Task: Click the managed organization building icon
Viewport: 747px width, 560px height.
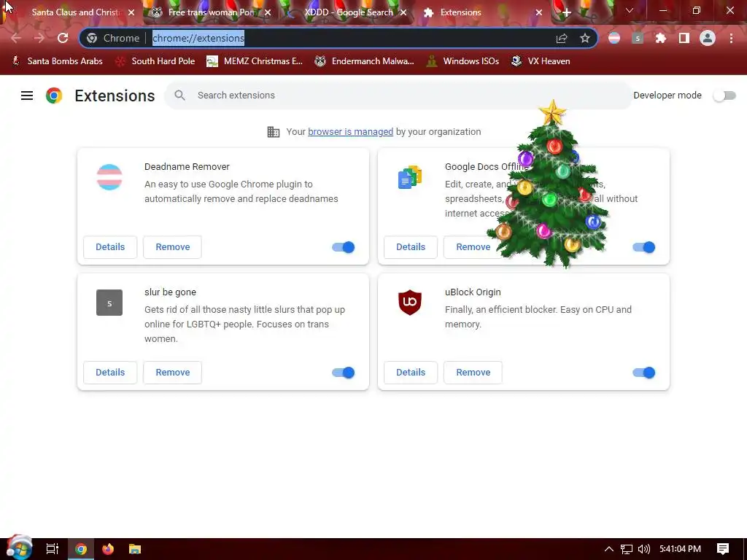Action: 274,132
